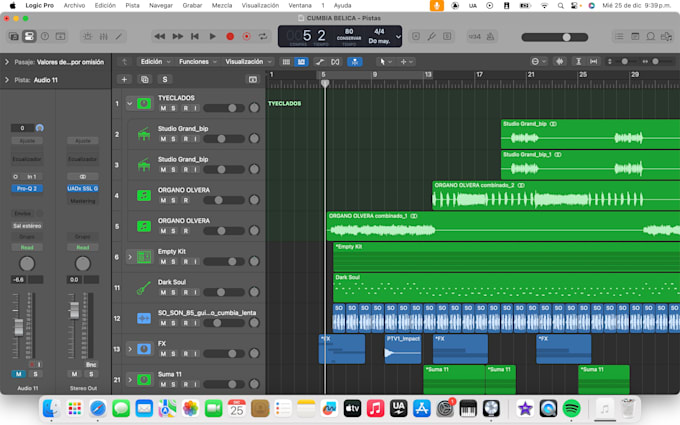Toggle the metronome click button
680x425 pixels.
(x=490, y=36)
